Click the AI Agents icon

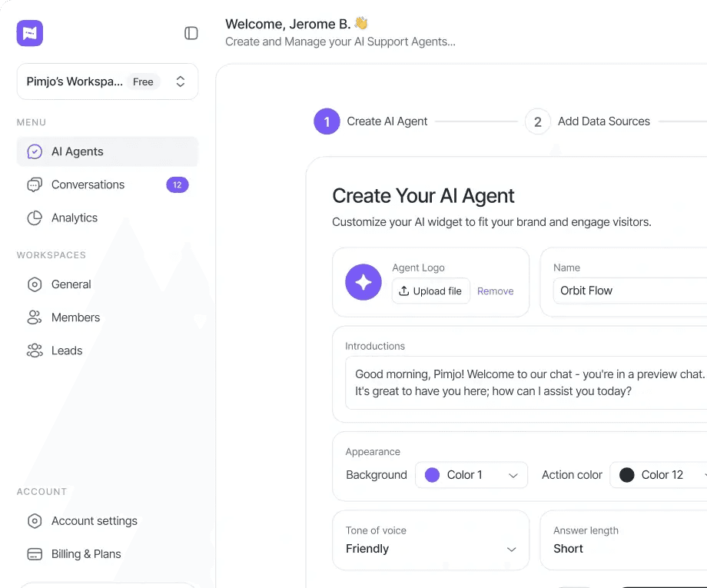point(35,152)
